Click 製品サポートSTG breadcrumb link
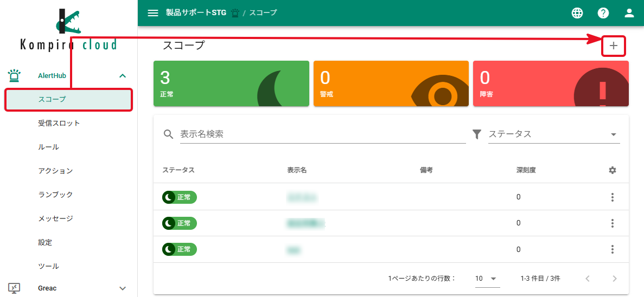644x297 pixels. [x=196, y=12]
